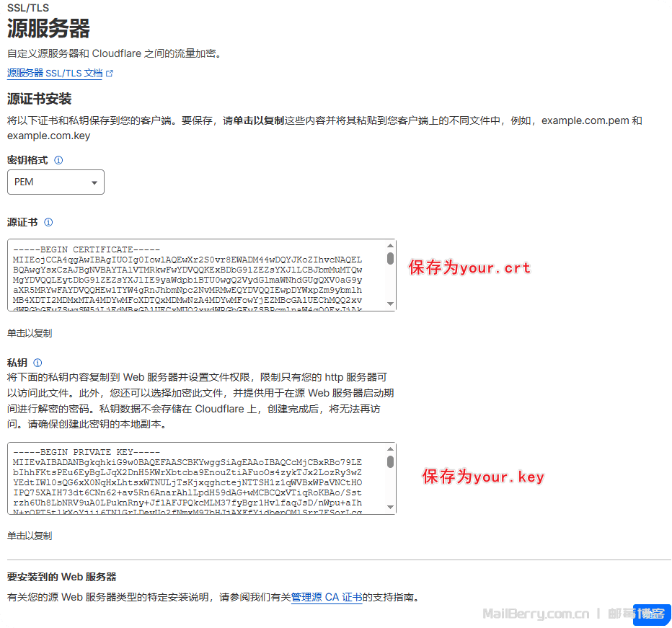
Task: Click the scrollbar thumb in the certificate box
Action: click(390, 258)
